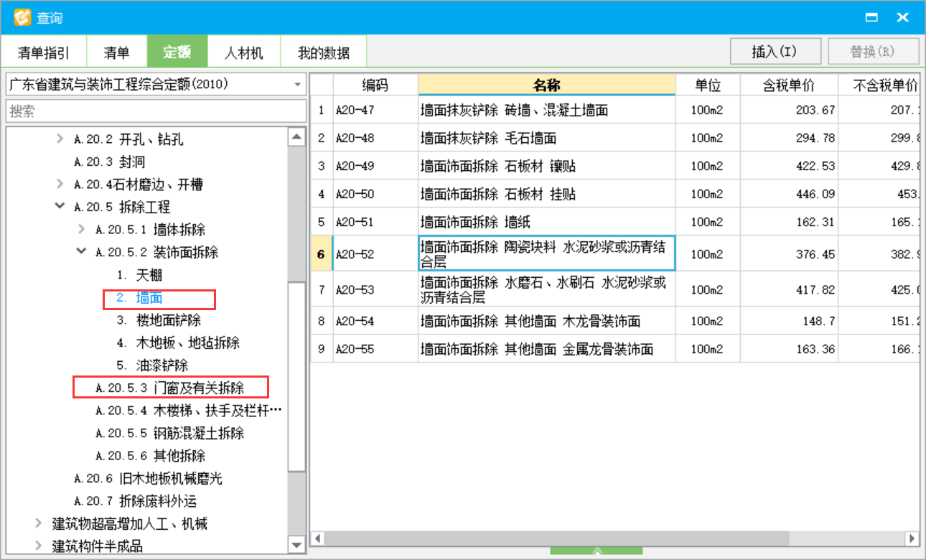Select A.20.5.6 其他拆除
The image size is (926, 560).
point(150,456)
